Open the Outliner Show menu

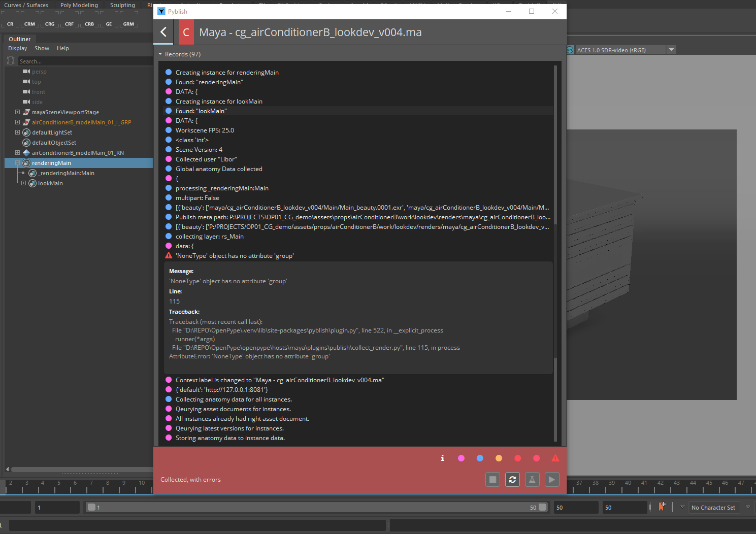point(42,48)
